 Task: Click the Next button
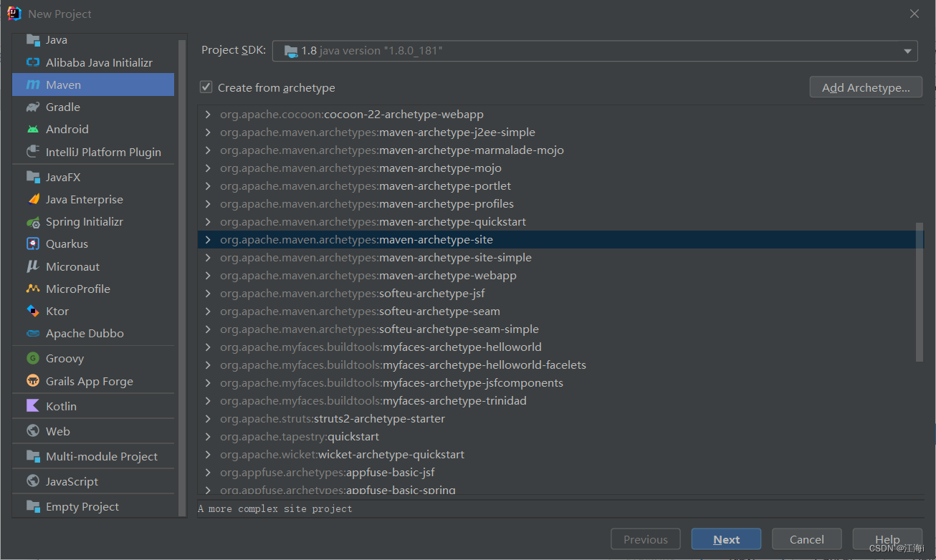click(x=726, y=540)
